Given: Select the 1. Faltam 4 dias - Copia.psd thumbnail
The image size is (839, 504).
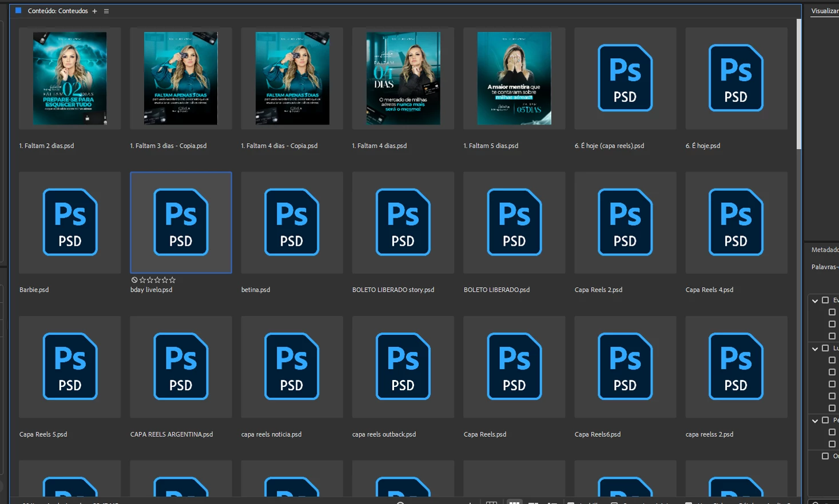Looking at the screenshot, I should 292,78.
